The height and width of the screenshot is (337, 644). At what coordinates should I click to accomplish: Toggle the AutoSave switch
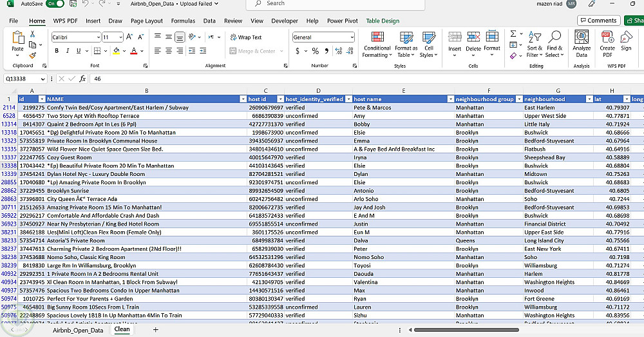(x=55, y=4)
